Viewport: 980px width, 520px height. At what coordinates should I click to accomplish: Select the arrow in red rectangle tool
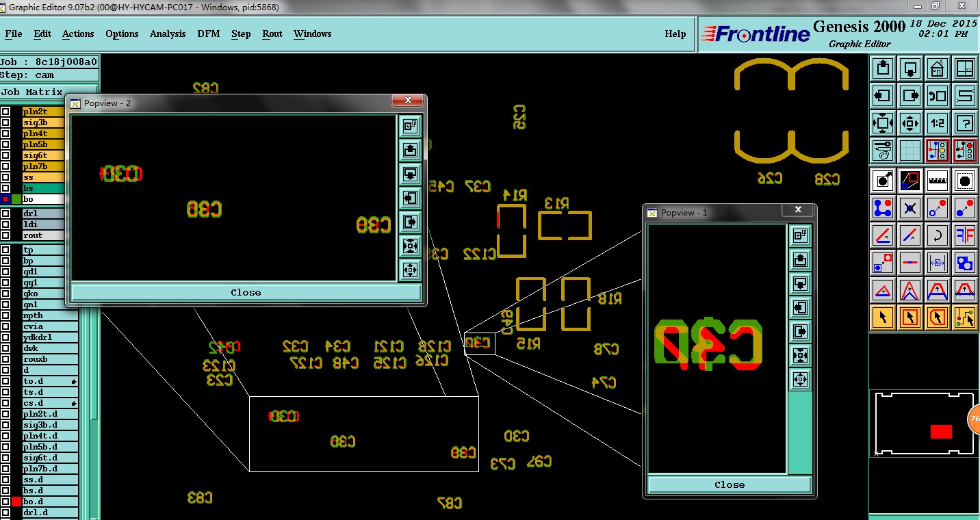[910, 317]
